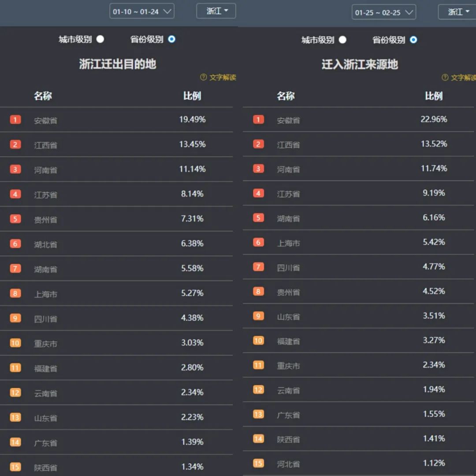The height and width of the screenshot is (476, 476).
Task: Click rank 10 badge next to 重庆市 in left table
Action: coord(15,343)
